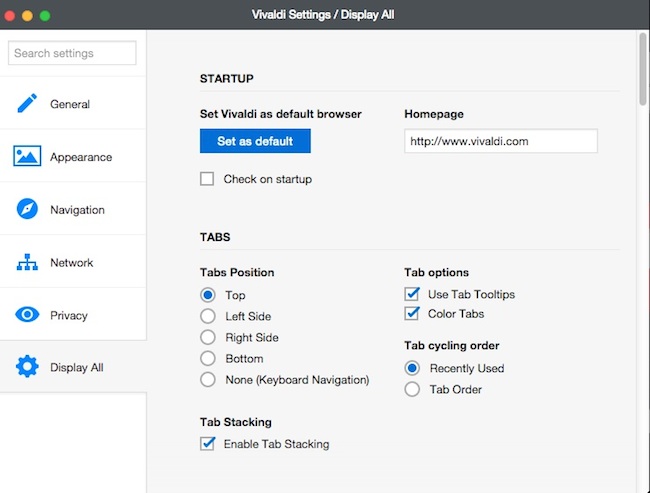Click the Navigation compass icon
650x493 pixels.
[27, 209]
